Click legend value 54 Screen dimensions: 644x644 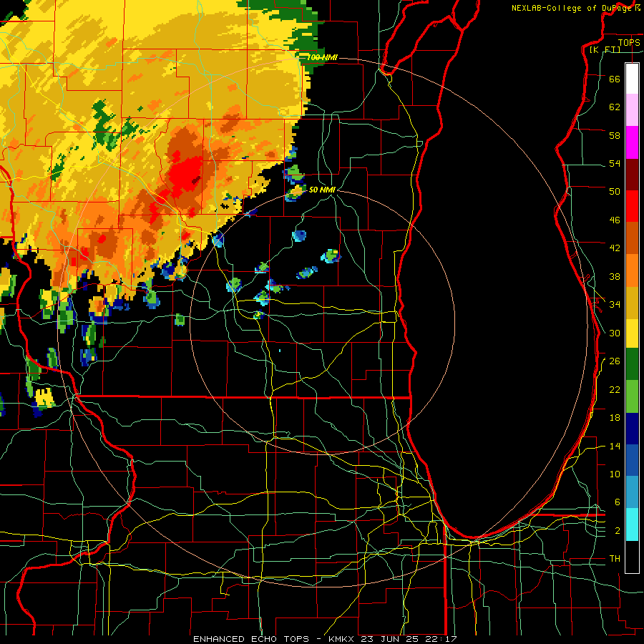pos(615,163)
